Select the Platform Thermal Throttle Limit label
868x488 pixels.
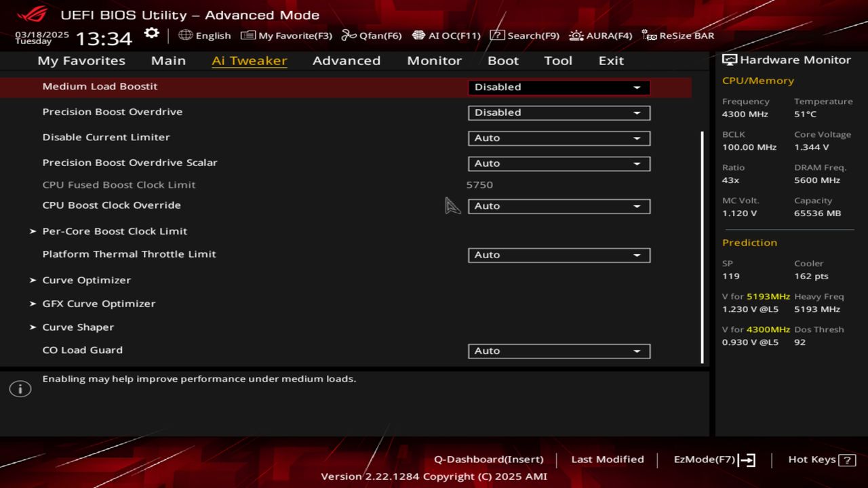(129, 254)
